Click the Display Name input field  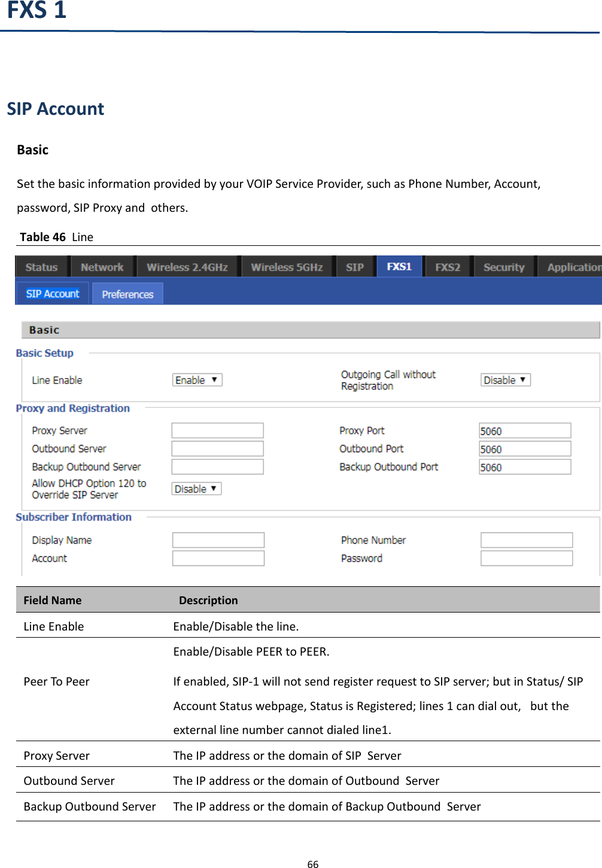click(x=218, y=540)
